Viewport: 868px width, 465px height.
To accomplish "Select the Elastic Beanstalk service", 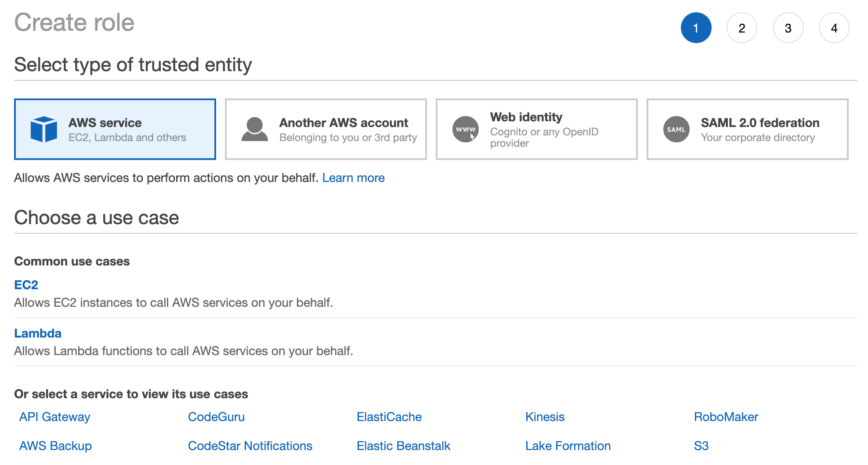I will coord(404,446).
